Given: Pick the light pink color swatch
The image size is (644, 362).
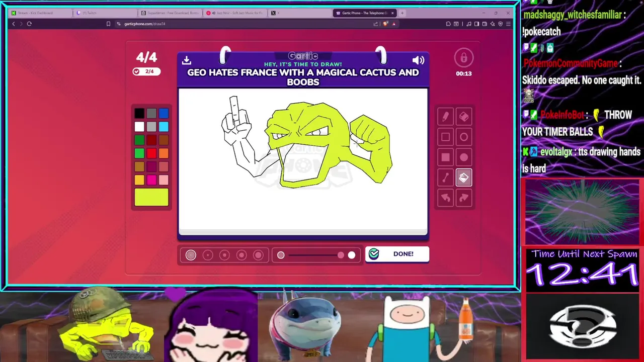Looking at the screenshot, I should (164, 180).
